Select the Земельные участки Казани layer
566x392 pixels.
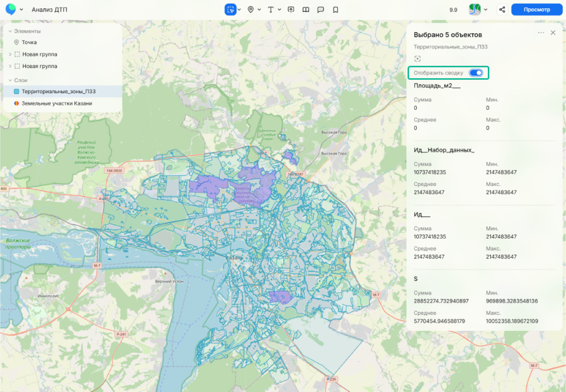[56, 104]
